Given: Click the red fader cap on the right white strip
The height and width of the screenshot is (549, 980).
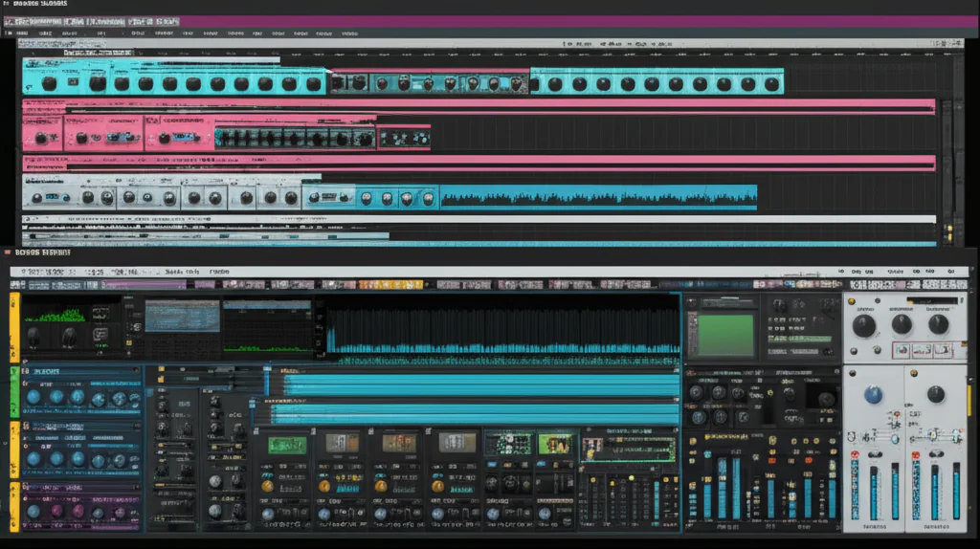Looking at the screenshot, I should pos(916,455).
